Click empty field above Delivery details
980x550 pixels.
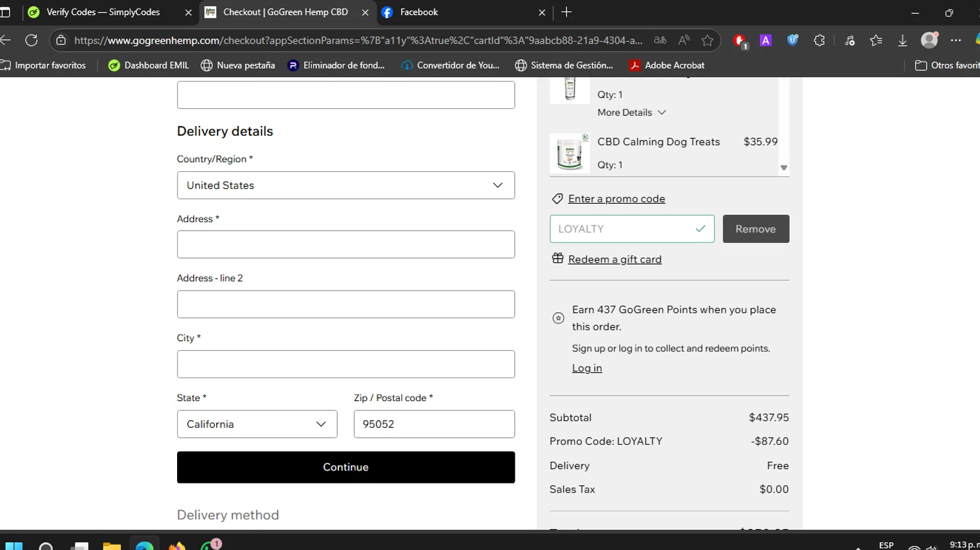(x=346, y=95)
